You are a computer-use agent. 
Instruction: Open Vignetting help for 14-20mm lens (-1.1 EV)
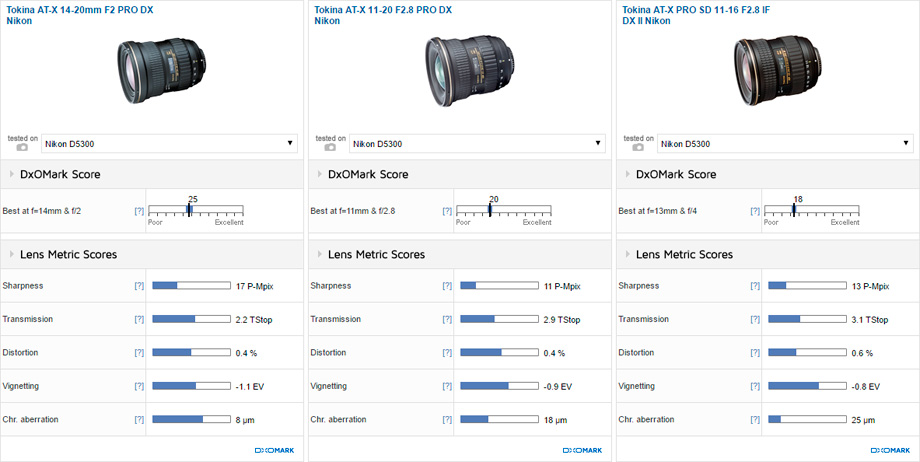[x=139, y=386]
